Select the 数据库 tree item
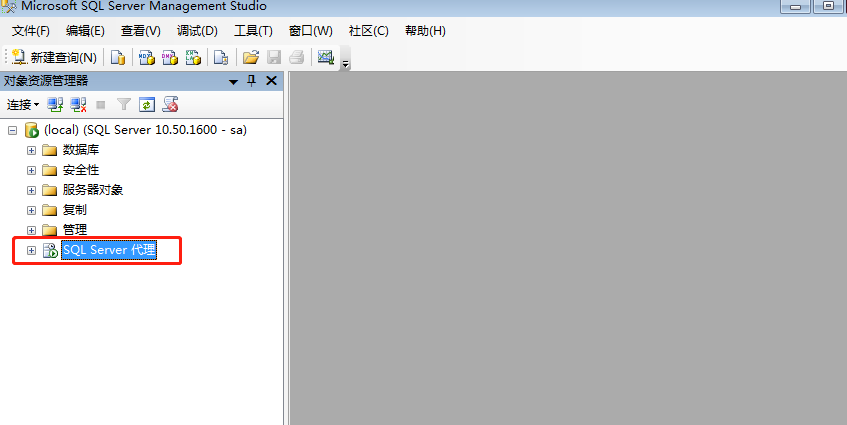This screenshot has width=847, height=425. click(81, 150)
